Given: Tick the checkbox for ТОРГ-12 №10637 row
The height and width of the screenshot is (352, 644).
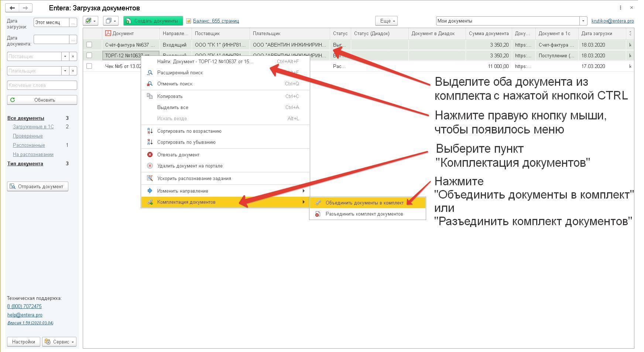Looking at the screenshot, I should pos(89,55).
